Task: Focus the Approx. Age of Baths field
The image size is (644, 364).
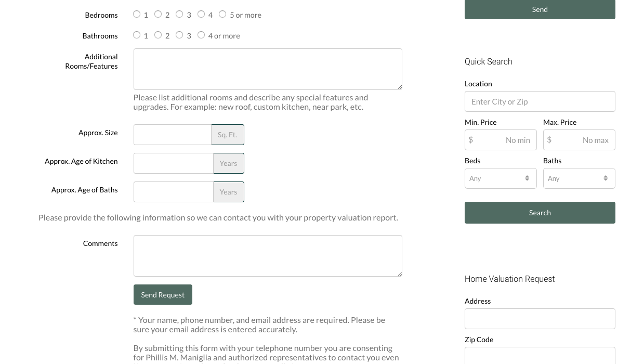Action: (x=173, y=192)
